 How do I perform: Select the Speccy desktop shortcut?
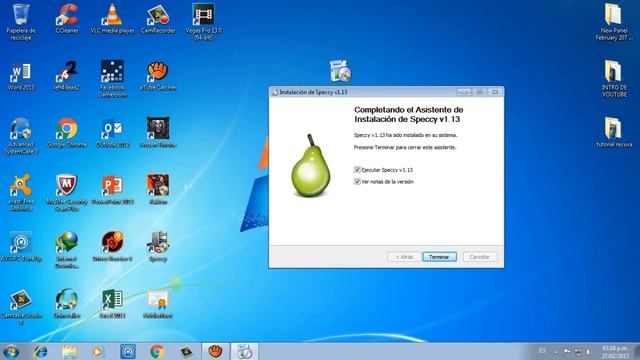pos(158,247)
